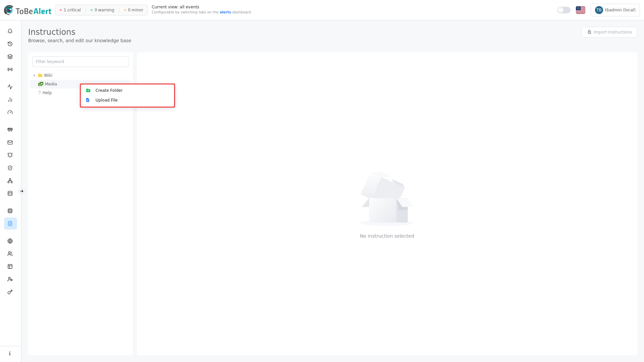Open the alerts bell icon in sidebar
644x362 pixels.
[x=10, y=31]
